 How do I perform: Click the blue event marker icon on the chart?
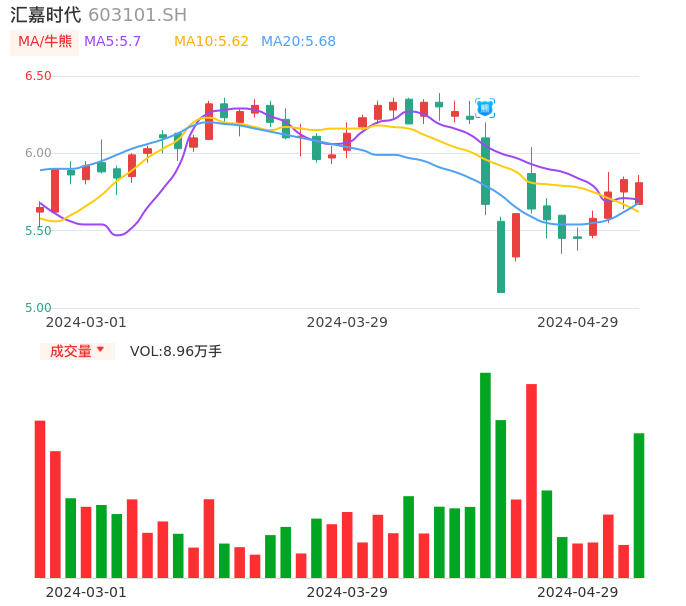pyautogui.click(x=485, y=107)
